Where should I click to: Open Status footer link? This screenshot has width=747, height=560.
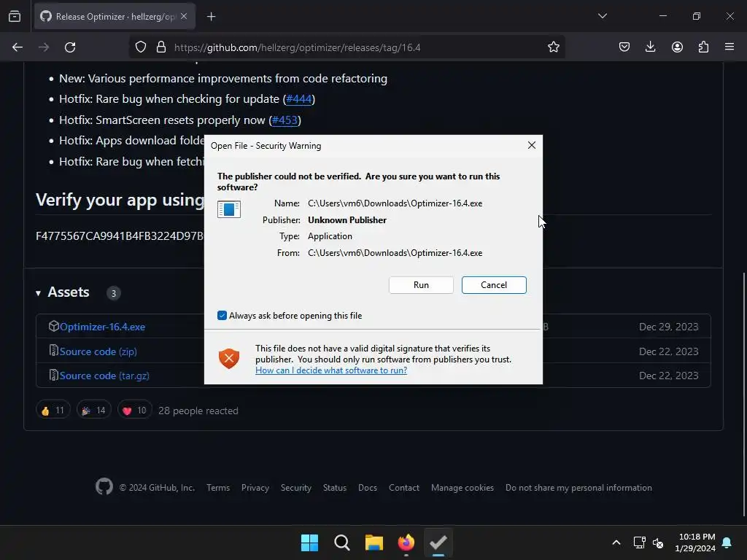pos(334,488)
